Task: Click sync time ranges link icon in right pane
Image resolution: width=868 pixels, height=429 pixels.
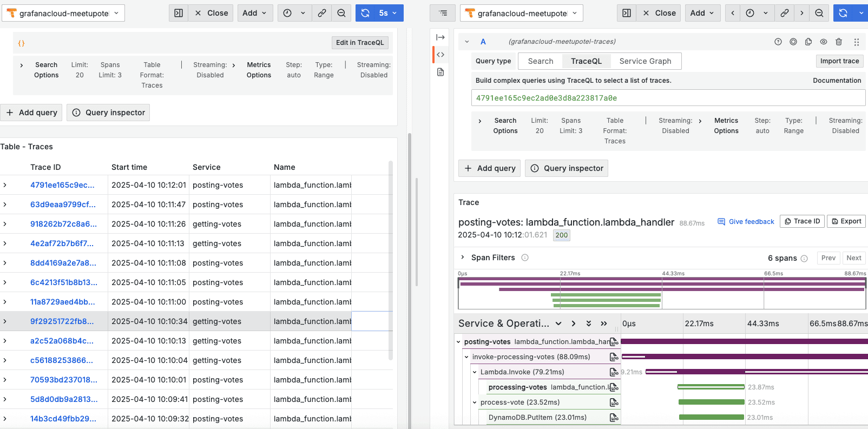Action: point(784,13)
